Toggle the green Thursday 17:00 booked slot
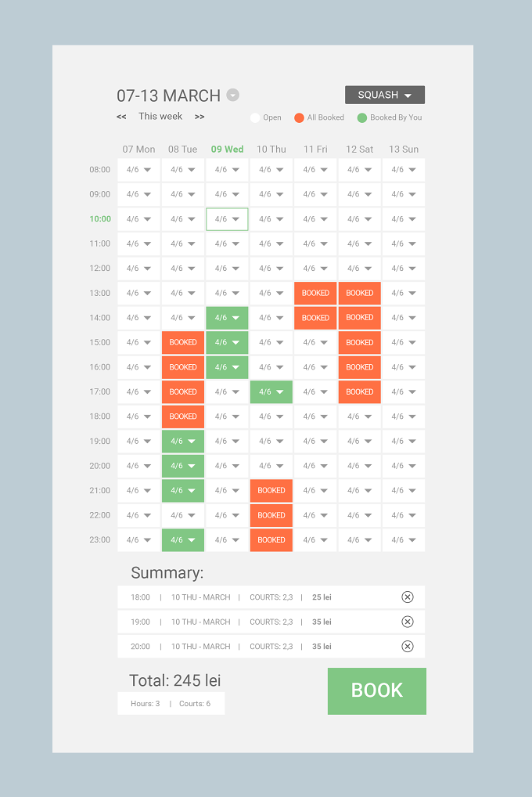 tap(271, 392)
